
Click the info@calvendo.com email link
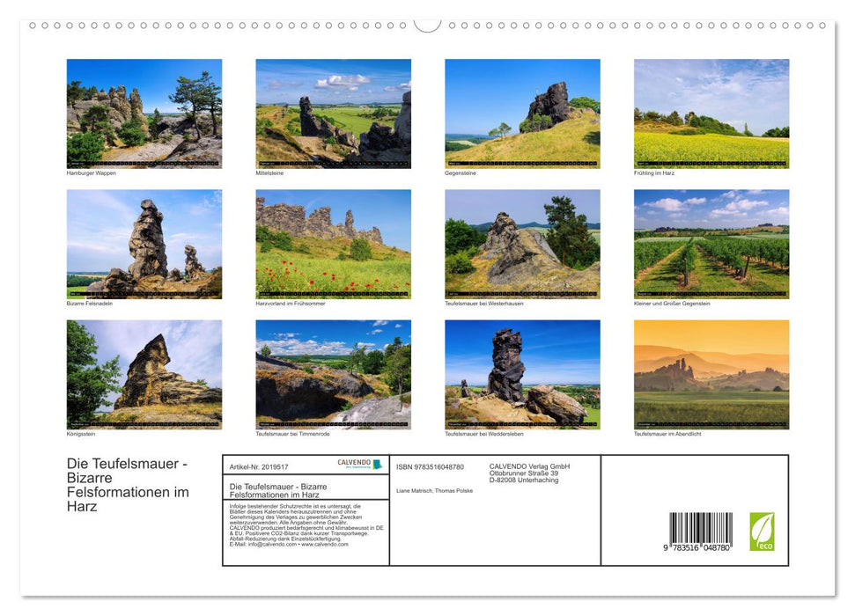point(270,545)
